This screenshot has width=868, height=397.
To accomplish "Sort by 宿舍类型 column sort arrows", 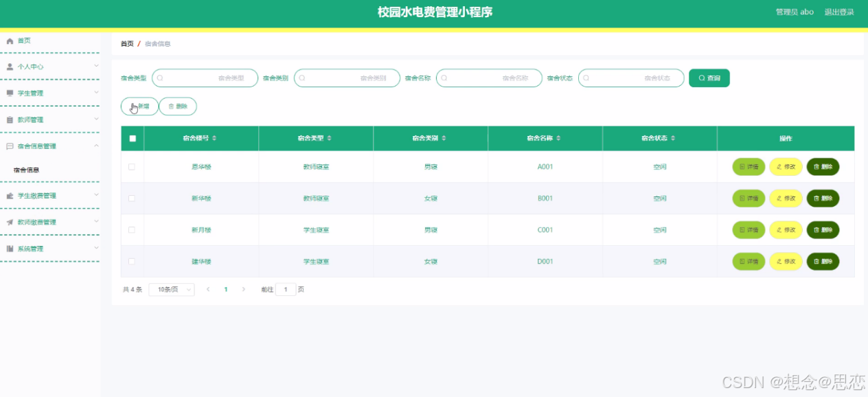I will click(329, 138).
